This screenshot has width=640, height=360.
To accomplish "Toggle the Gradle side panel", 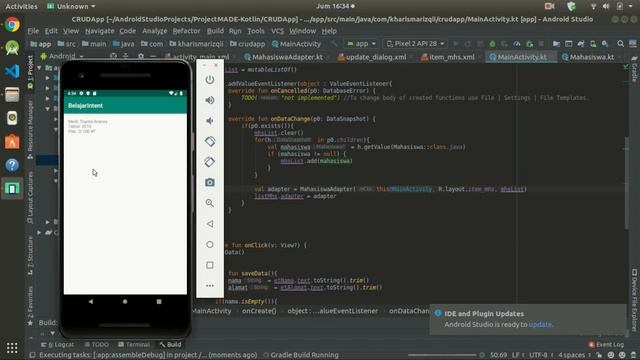I will pos(634,69).
